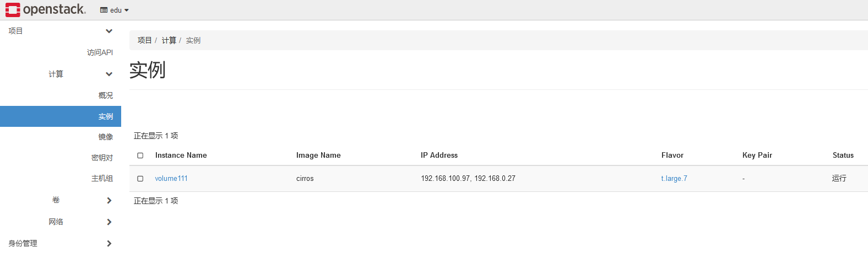868x257 pixels.
Task: Go to 概况 overview page
Action: click(105, 95)
